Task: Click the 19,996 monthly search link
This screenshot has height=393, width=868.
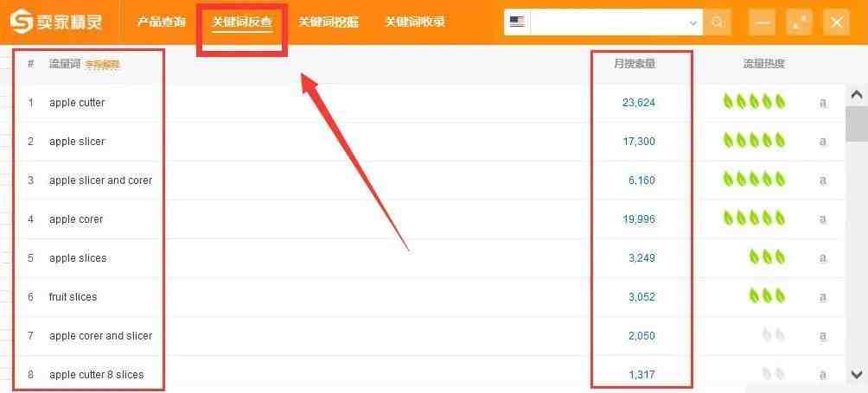Action: 638,219
